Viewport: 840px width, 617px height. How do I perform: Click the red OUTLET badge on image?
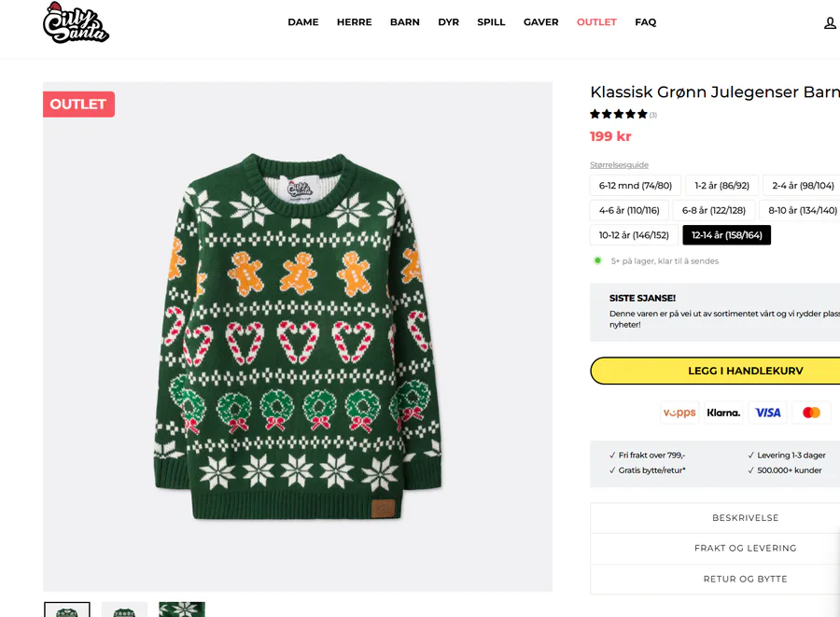[x=78, y=105]
